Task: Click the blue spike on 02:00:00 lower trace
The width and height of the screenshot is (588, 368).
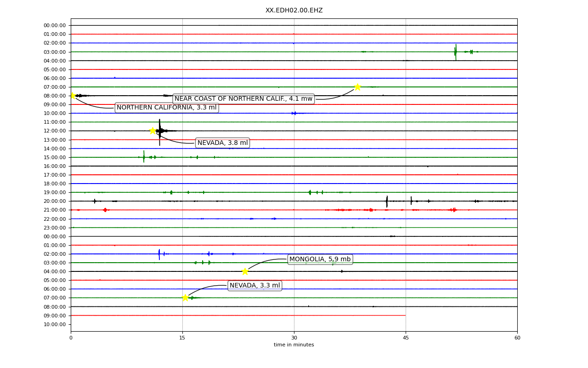Action: click(159, 254)
